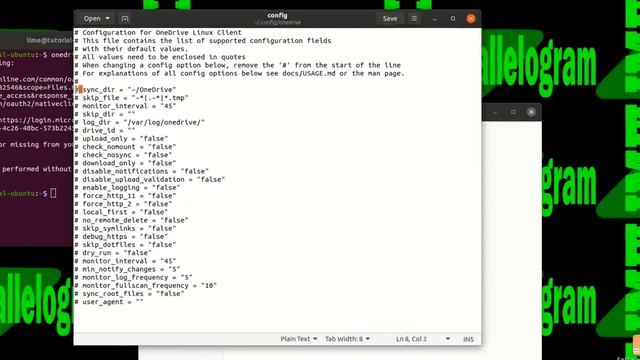Expand the recent files arrow next to Open
The image size is (640, 360).
click(107, 19)
